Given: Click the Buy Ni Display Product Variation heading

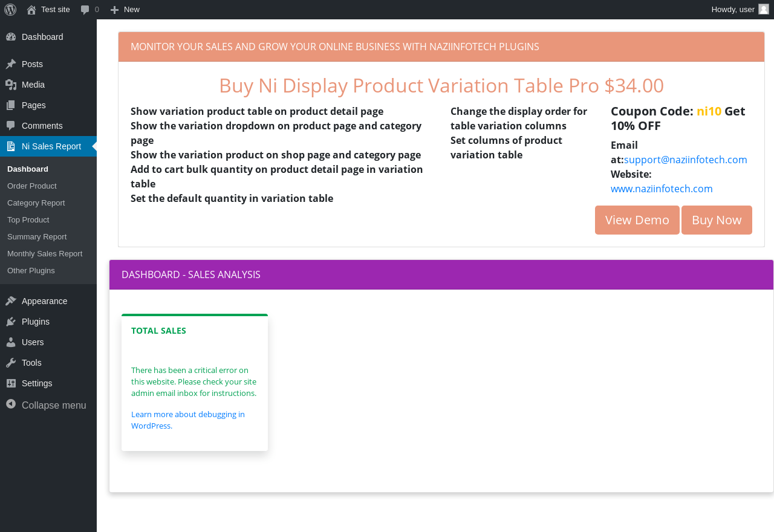Looking at the screenshot, I should (x=441, y=85).
